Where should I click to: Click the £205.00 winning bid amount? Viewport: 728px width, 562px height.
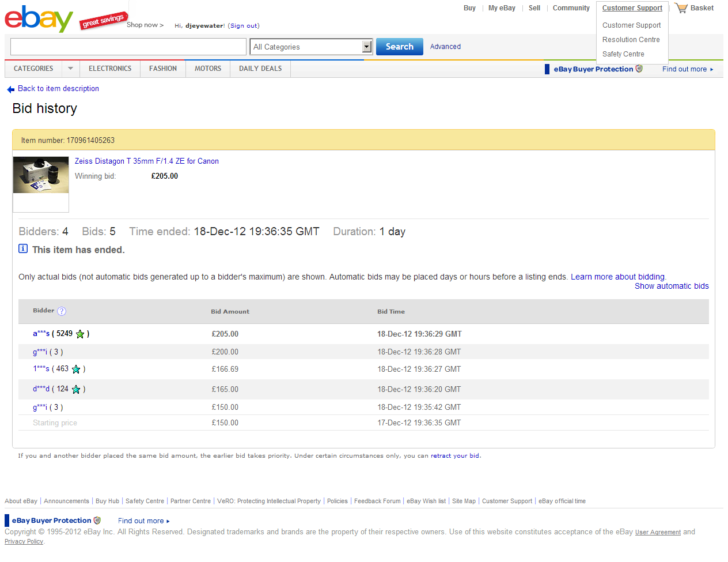coord(164,176)
